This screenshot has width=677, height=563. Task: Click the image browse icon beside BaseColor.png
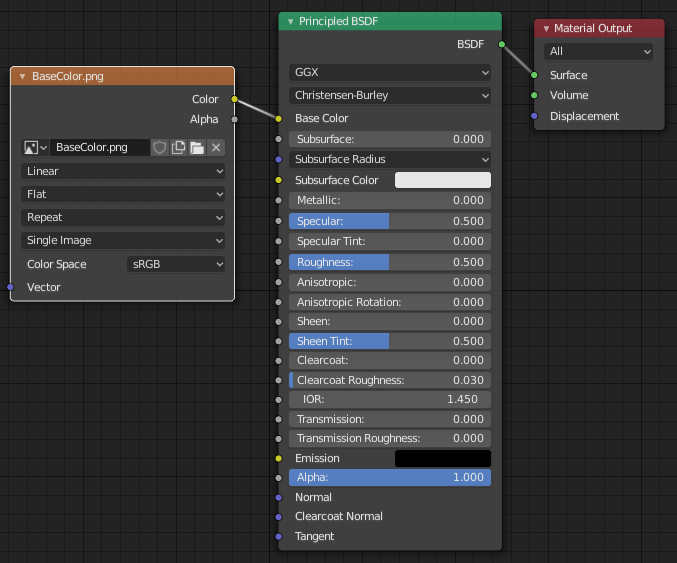click(35, 147)
